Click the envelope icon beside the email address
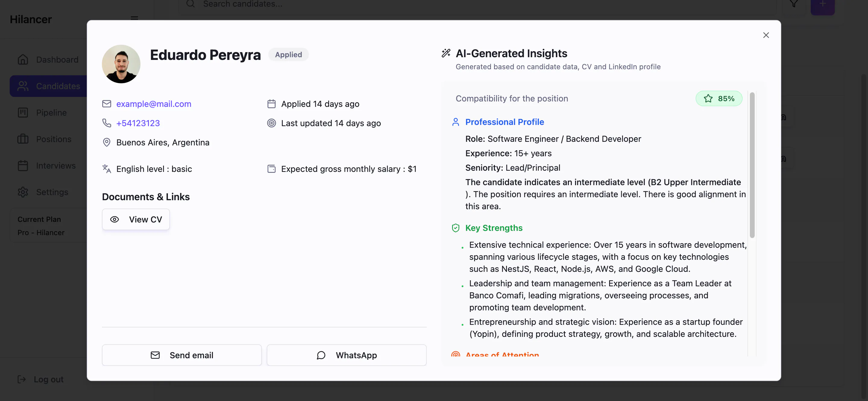 106,104
